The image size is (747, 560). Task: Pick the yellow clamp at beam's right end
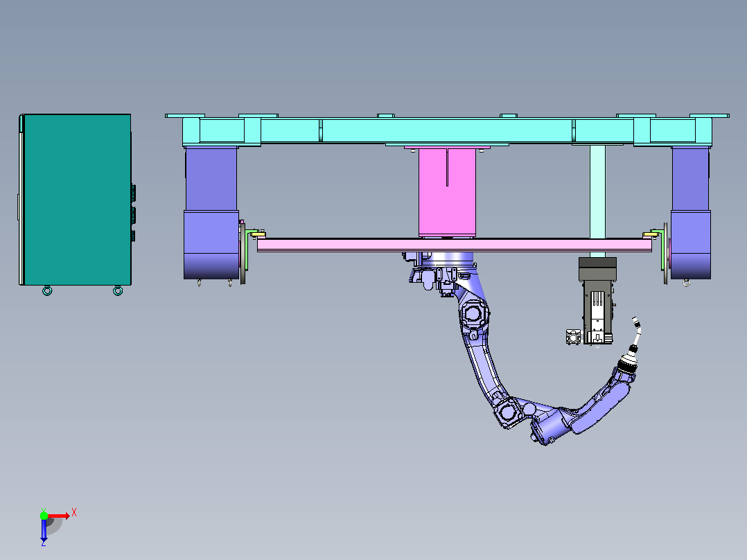(650, 234)
